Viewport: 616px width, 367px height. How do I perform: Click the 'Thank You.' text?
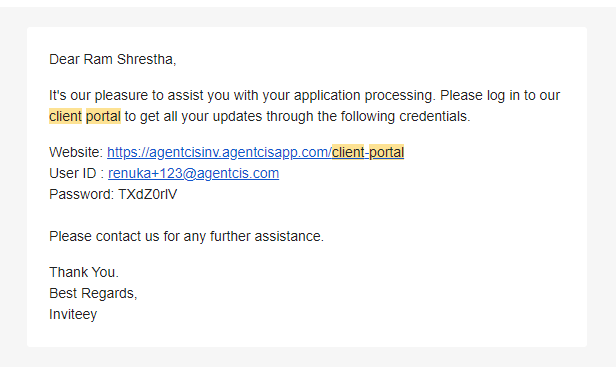84,272
